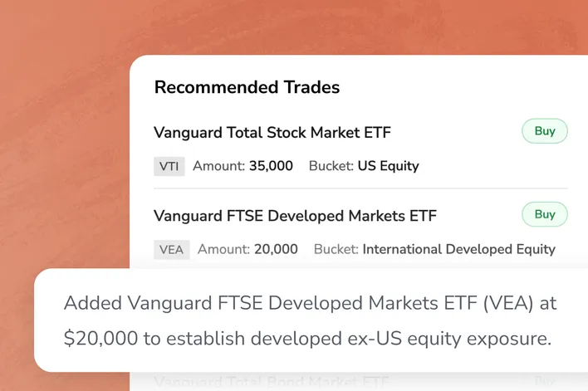Click "(VEA)" in the explanation note
Viewport: 588px width, 391px height.
[x=510, y=303]
